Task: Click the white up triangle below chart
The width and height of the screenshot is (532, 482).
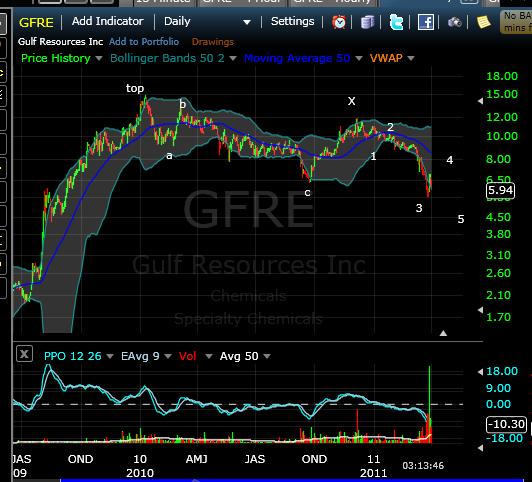Action: tap(443, 333)
